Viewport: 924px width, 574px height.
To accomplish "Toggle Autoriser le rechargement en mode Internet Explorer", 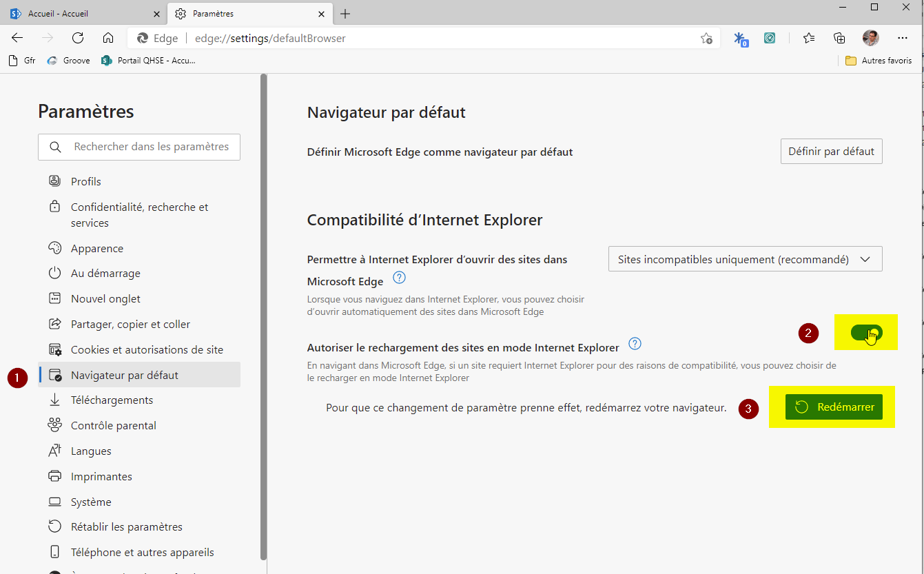I will [x=866, y=333].
